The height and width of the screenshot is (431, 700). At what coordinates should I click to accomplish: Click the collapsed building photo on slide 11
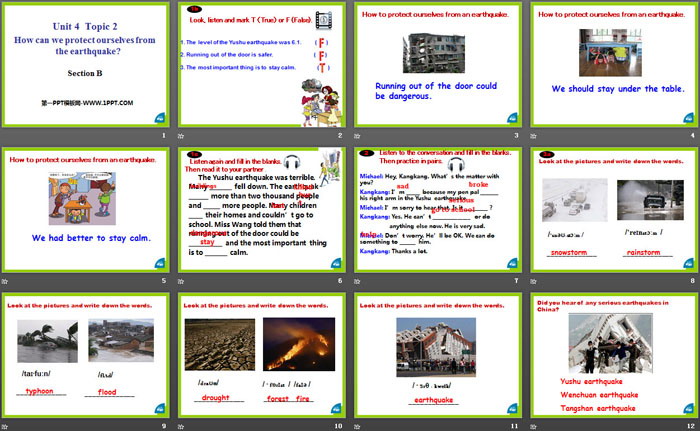click(436, 347)
